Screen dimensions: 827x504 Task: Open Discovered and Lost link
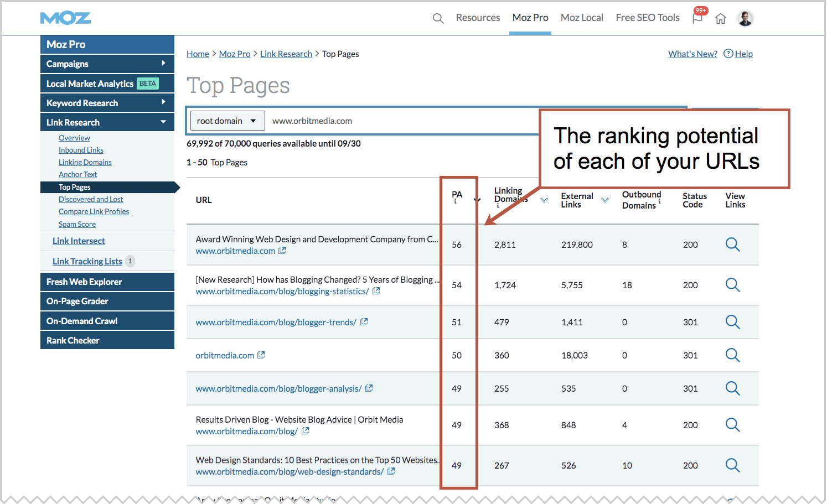[91, 199]
